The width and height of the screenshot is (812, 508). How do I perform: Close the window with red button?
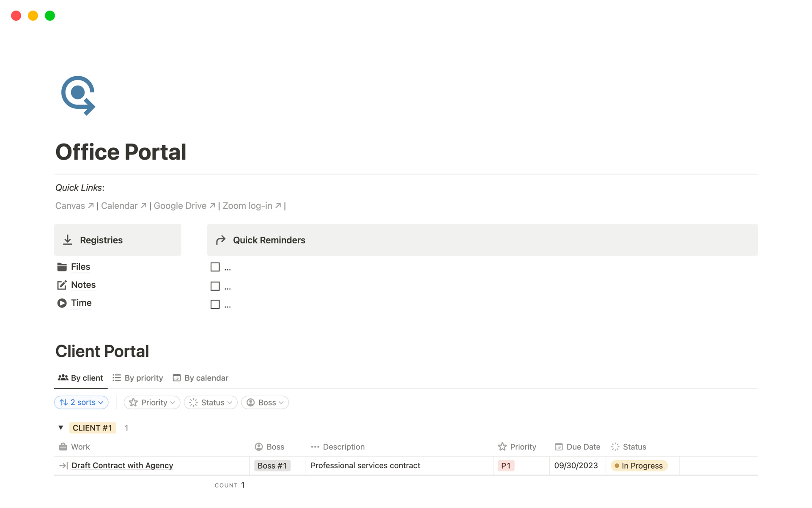tap(16, 16)
